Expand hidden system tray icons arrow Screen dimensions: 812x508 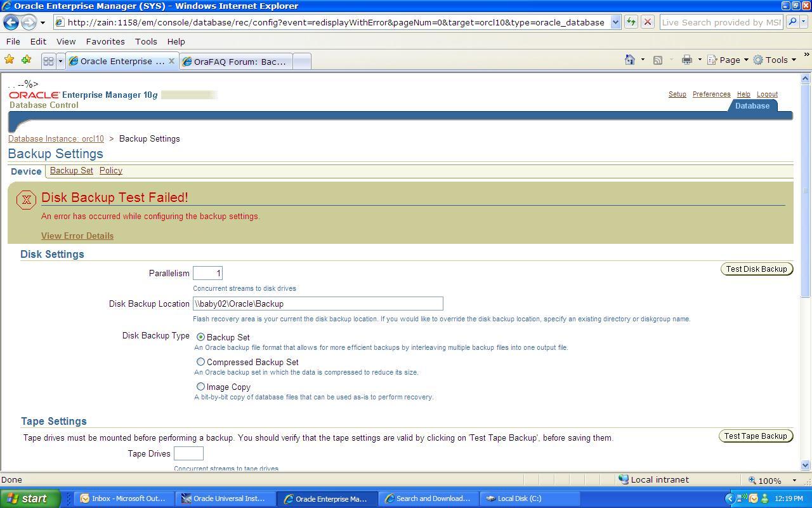pyautogui.click(x=730, y=498)
